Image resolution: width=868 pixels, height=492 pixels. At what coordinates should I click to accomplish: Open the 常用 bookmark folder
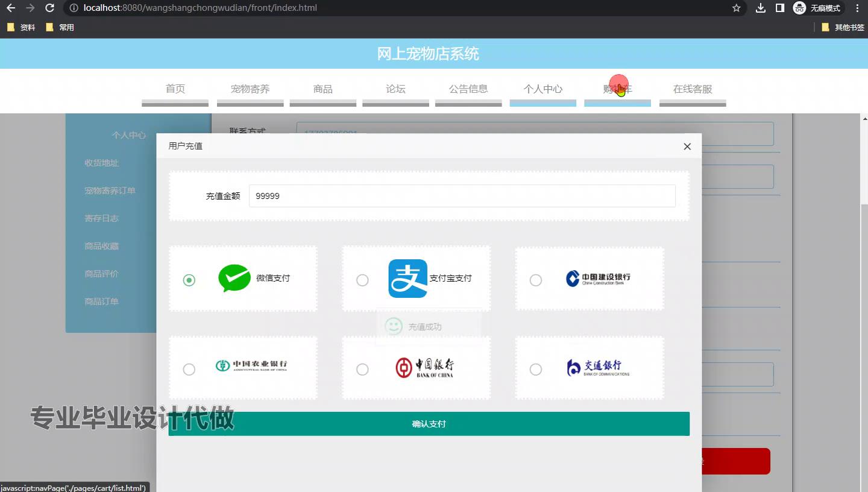(x=60, y=27)
